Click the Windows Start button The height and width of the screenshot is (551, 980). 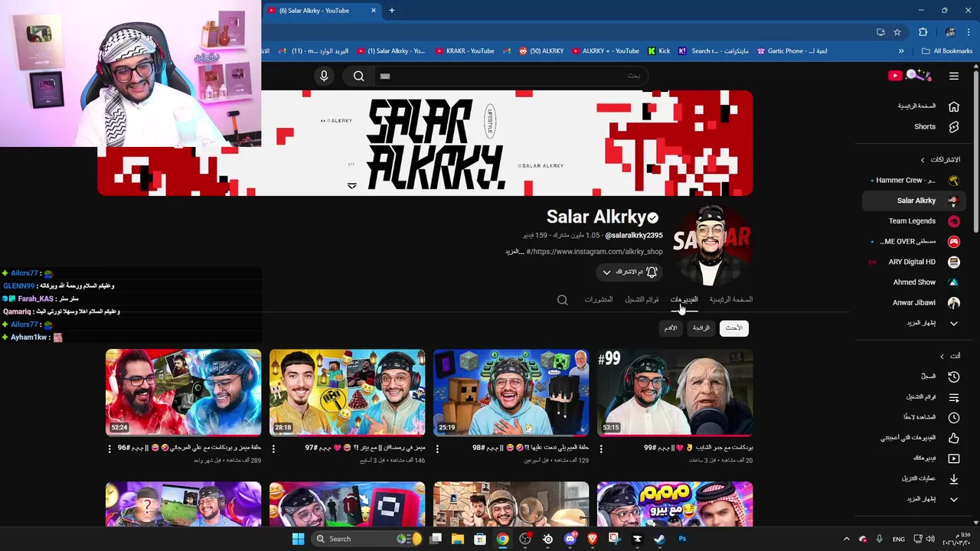tap(298, 539)
